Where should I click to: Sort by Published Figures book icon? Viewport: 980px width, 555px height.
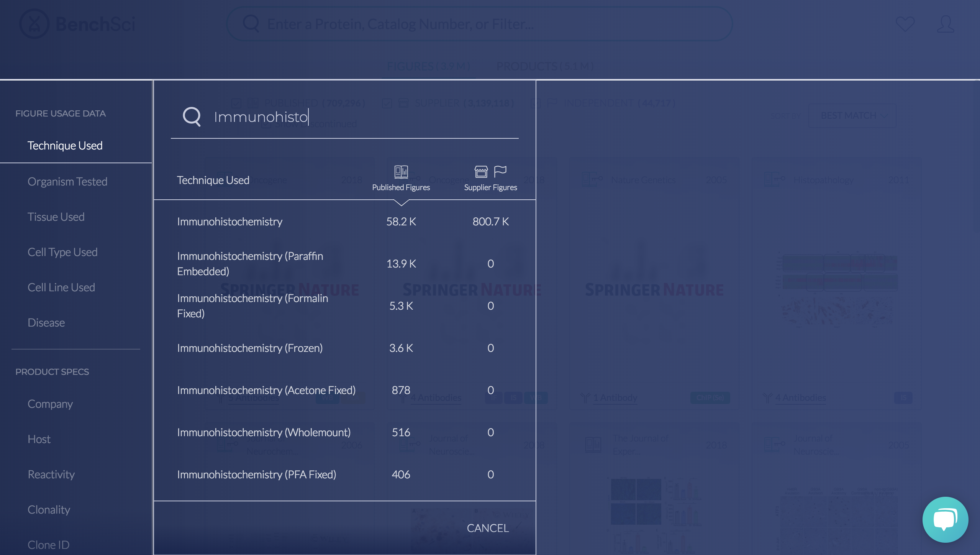(x=401, y=172)
